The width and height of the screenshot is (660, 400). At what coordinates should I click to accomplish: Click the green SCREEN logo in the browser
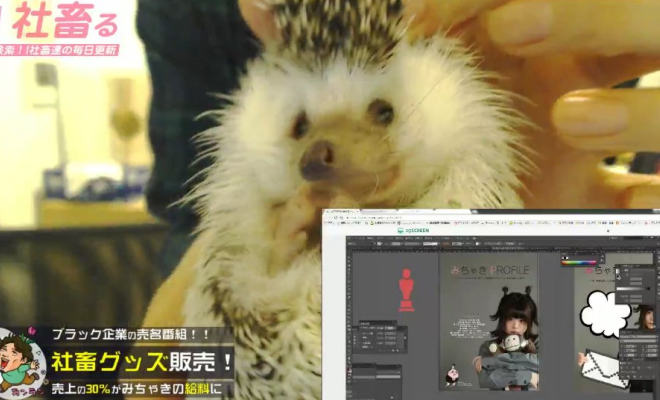[x=414, y=230]
